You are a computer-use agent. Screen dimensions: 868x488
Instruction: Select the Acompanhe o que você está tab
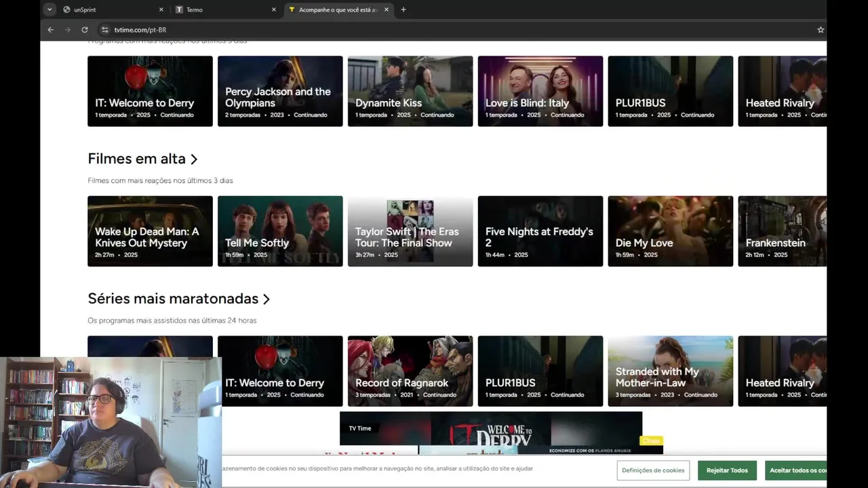(339, 9)
